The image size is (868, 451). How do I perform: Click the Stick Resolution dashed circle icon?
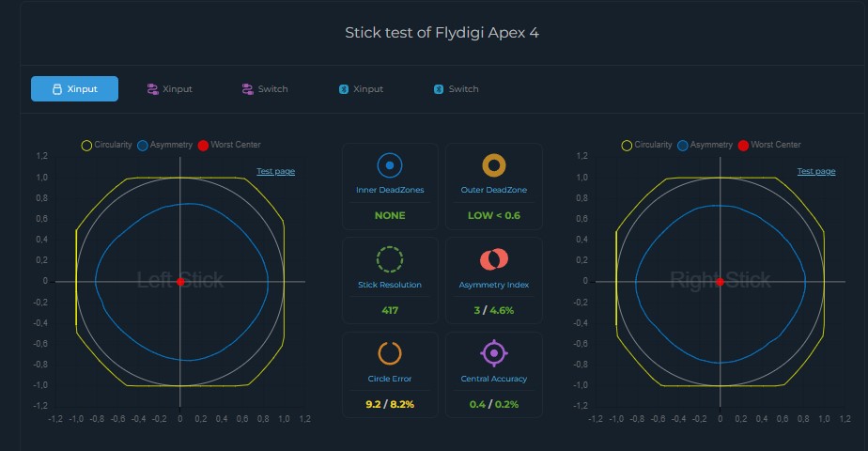tap(390, 259)
